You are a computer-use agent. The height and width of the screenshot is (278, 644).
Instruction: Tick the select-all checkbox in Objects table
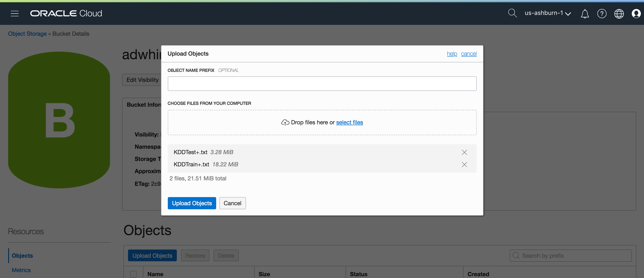(x=133, y=274)
